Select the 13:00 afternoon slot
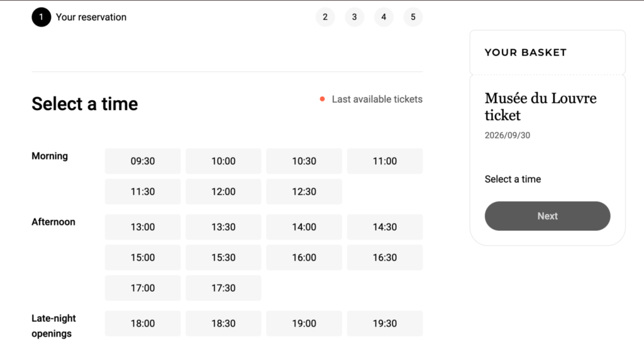Screen dimensions: 644x360 (143, 227)
